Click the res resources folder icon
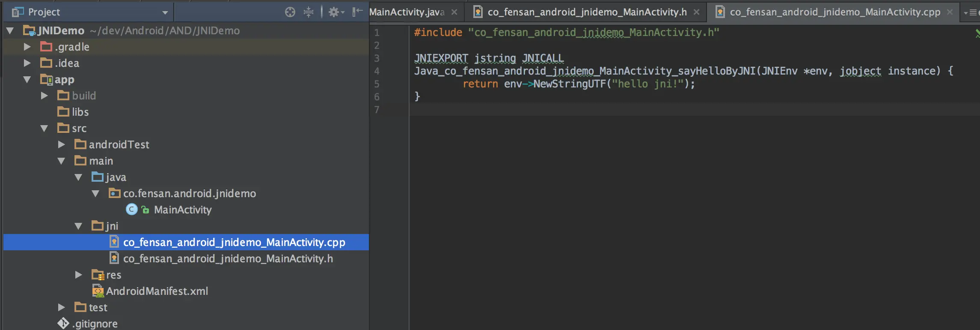 [x=98, y=275]
